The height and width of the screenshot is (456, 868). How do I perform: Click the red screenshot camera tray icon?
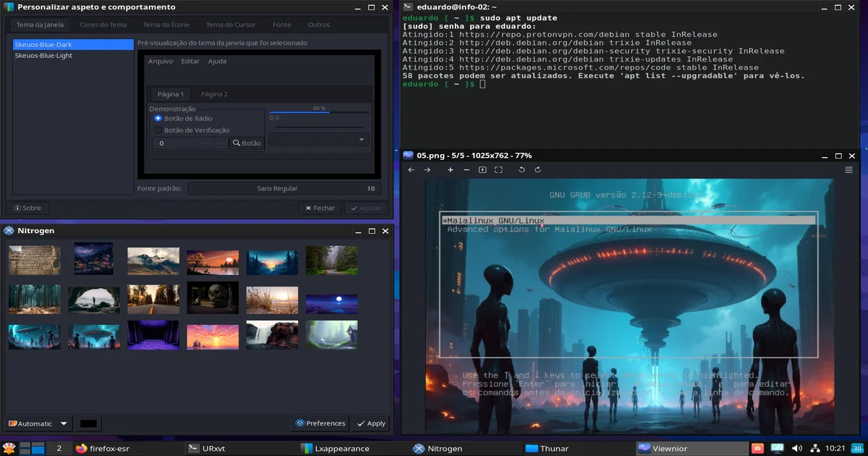(x=757, y=449)
